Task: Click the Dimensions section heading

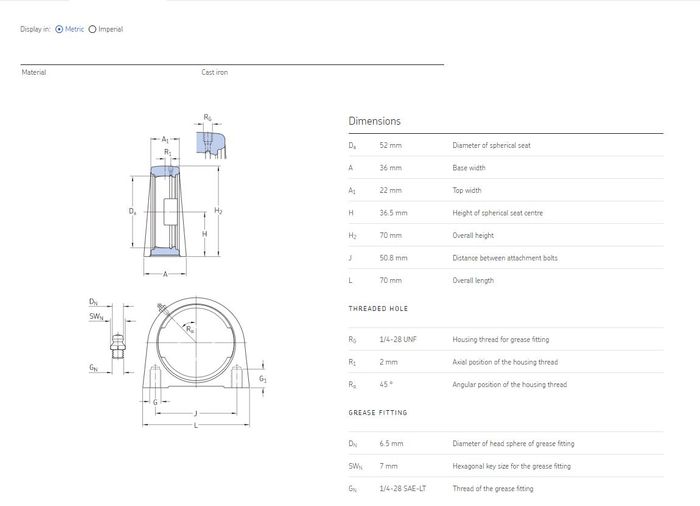Action: click(374, 121)
